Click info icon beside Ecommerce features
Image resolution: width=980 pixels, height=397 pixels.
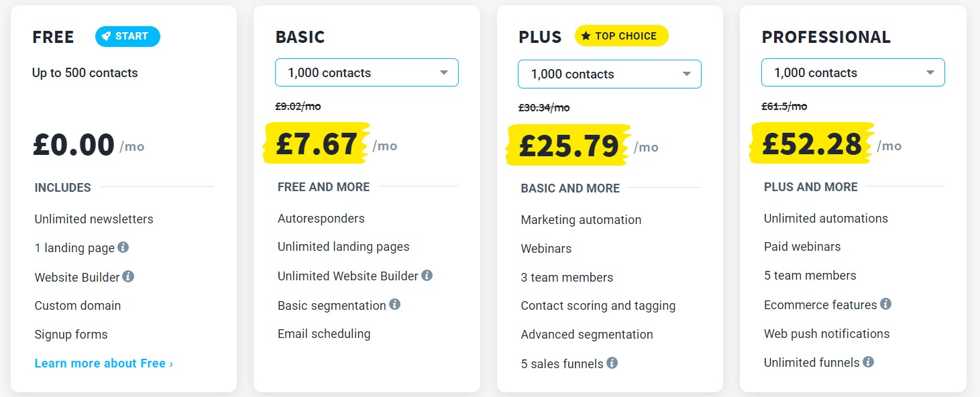(x=885, y=304)
